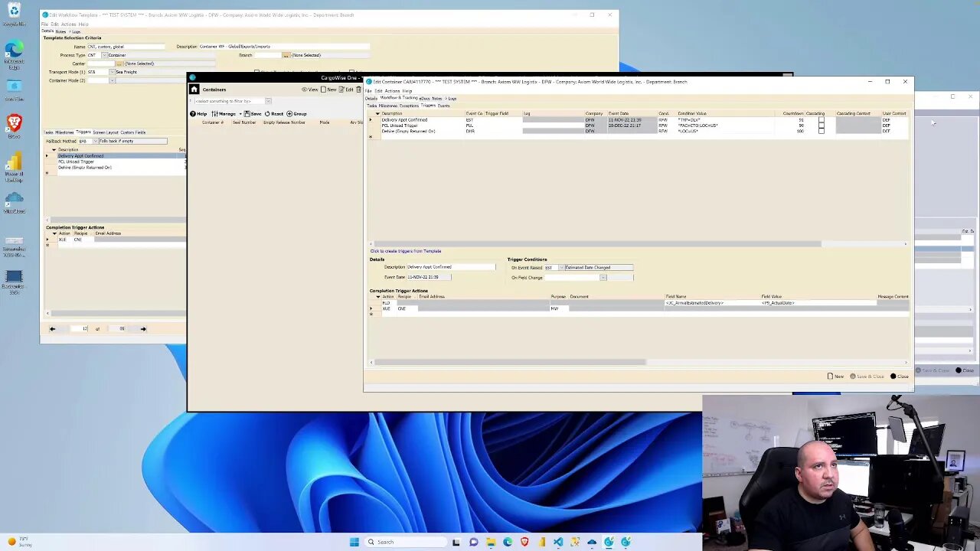Open the Containers filter-by dropdown
The height and width of the screenshot is (551, 980).
point(267,101)
